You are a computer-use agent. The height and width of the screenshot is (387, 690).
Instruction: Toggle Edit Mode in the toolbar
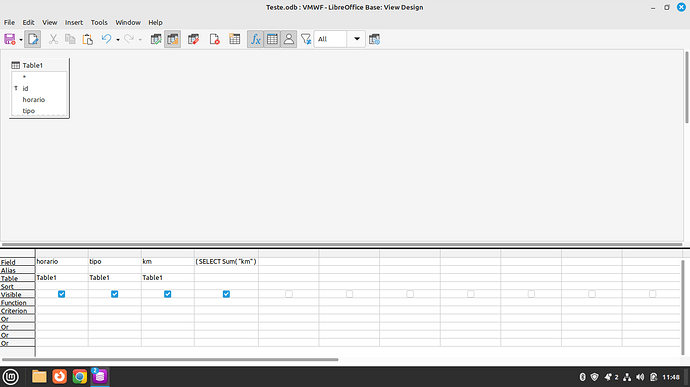pyautogui.click(x=33, y=39)
